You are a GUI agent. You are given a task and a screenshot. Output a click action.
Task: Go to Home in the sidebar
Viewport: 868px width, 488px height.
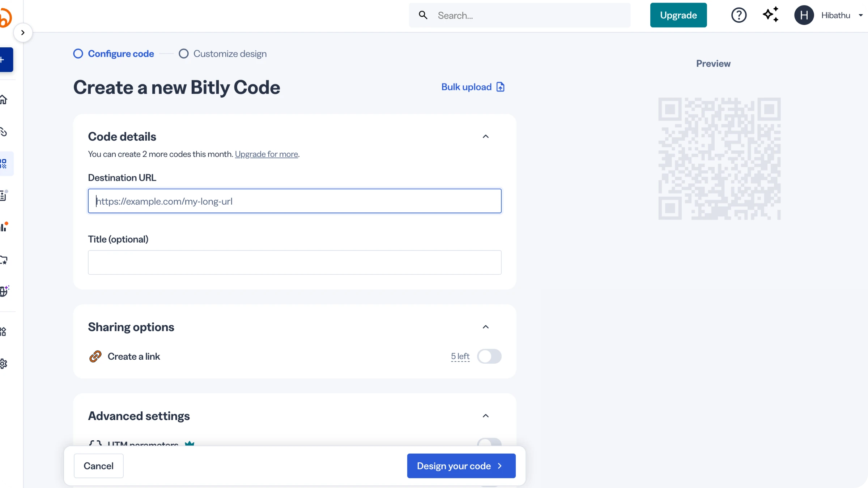point(4,100)
